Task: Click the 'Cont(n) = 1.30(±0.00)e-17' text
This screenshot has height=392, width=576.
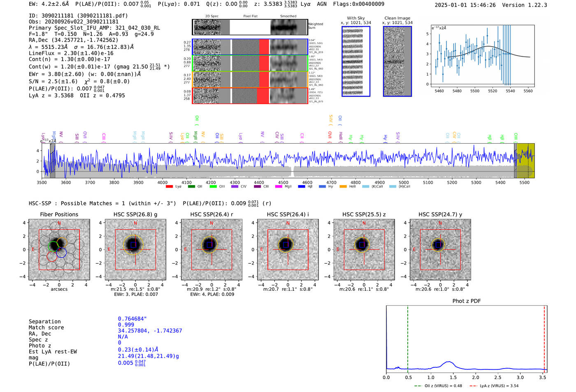Action: [x=70, y=59]
